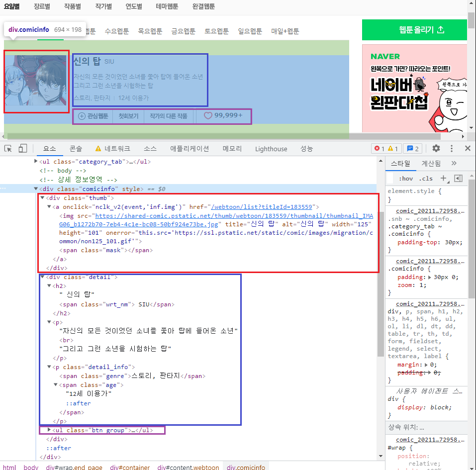Open the 매일+웹툰 day tab
Viewport: 476px width, 470px height.
click(x=285, y=31)
